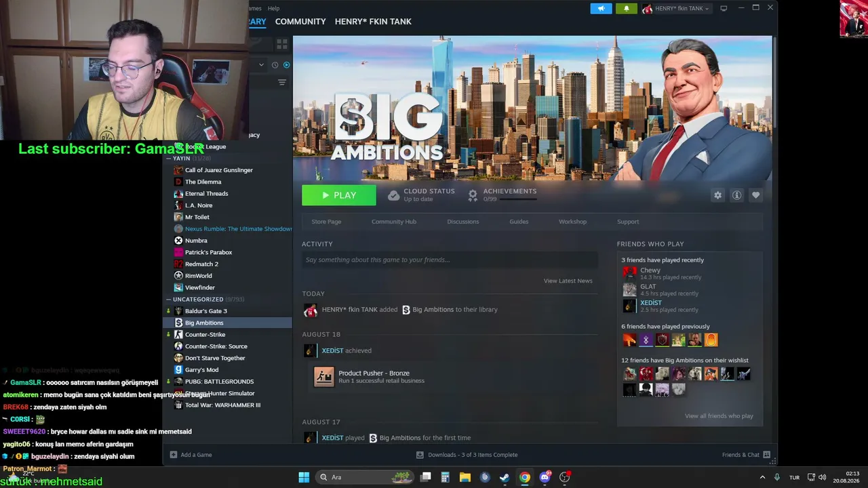The width and height of the screenshot is (868, 488).
Task: Select Mr Toilet in library list
Action: click(x=197, y=217)
